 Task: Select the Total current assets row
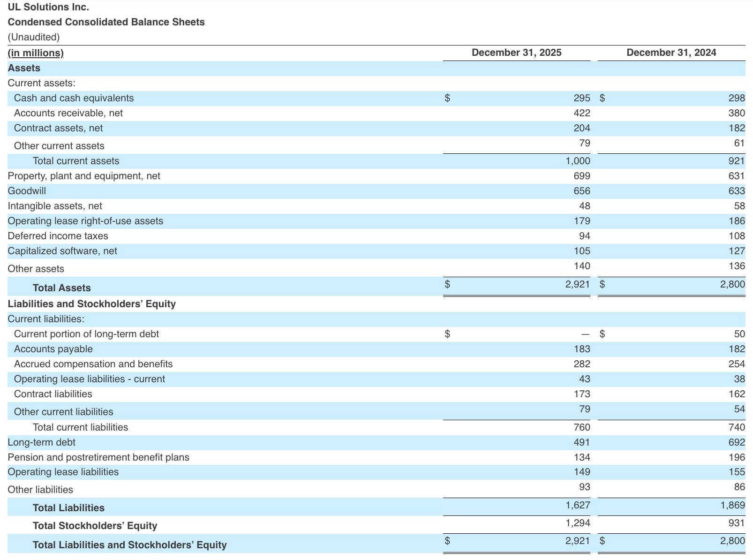click(x=76, y=161)
